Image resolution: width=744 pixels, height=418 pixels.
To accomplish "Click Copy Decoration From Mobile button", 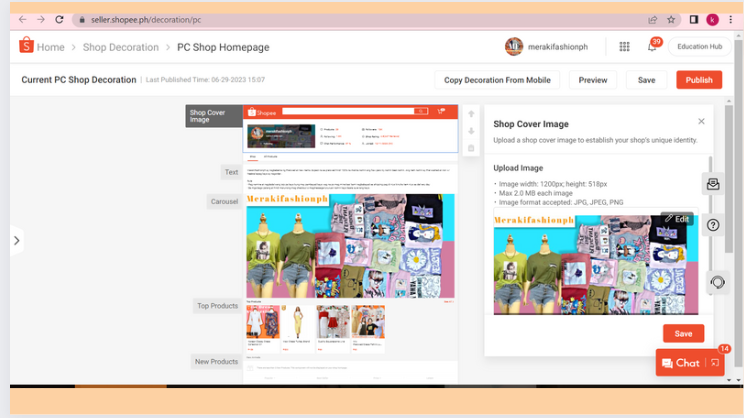I will (x=497, y=80).
